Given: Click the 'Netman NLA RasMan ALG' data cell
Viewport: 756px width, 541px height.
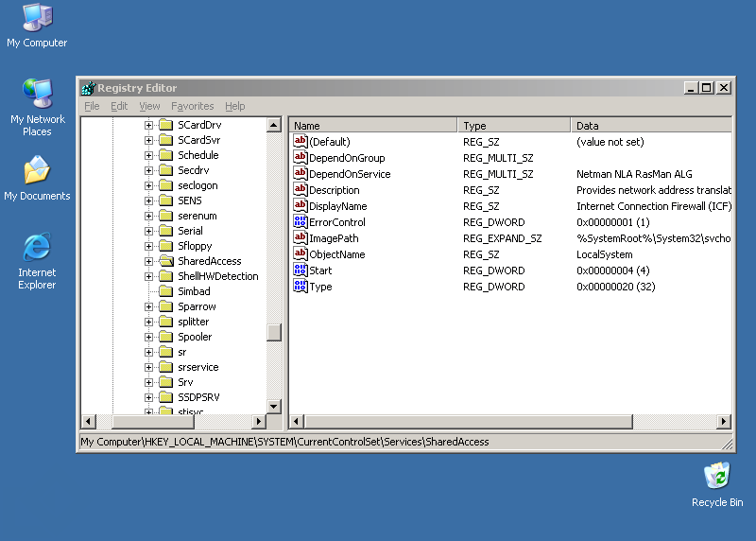Looking at the screenshot, I should point(634,174).
